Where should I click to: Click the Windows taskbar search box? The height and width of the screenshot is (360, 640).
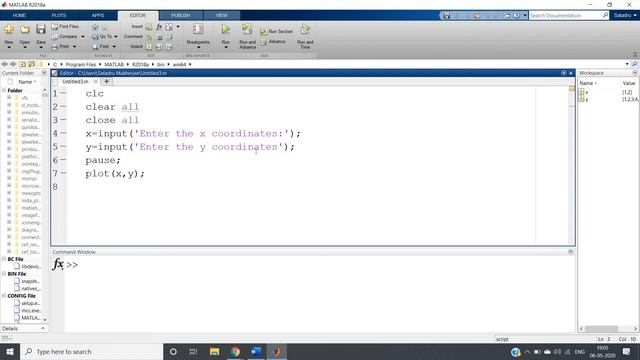[91, 351]
